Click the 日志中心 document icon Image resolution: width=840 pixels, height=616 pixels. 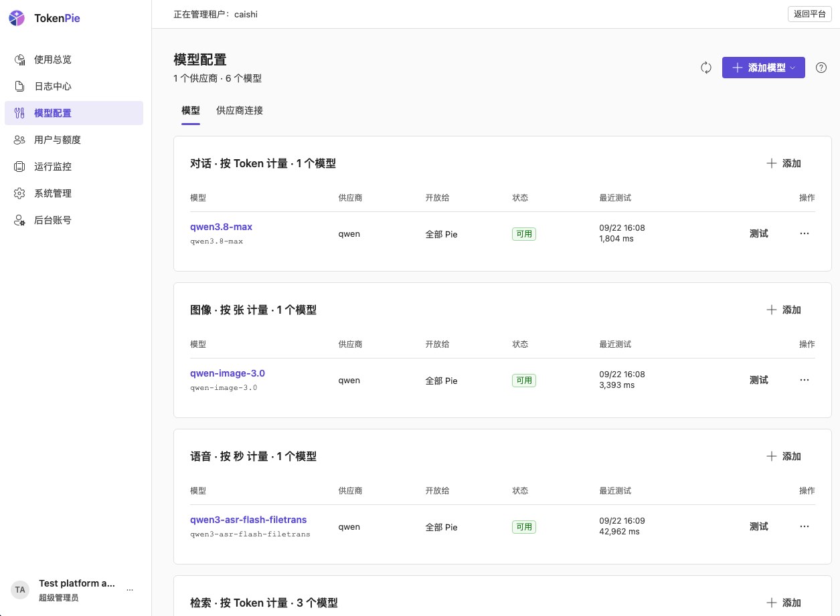pos(20,86)
